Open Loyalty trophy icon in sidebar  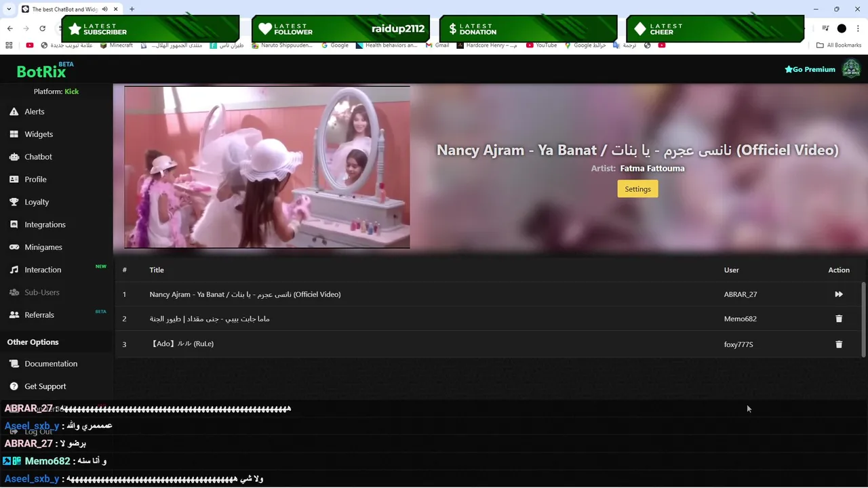click(14, 202)
